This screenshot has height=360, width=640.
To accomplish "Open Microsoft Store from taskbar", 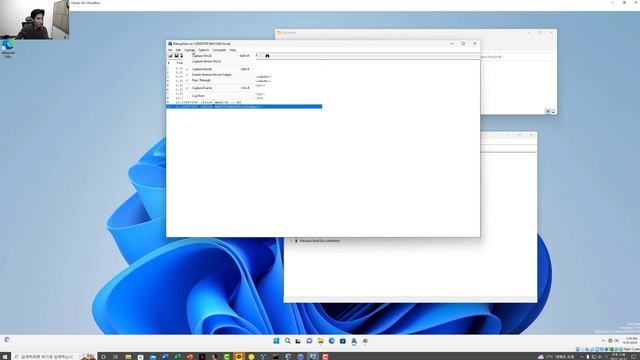I will 342,341.
